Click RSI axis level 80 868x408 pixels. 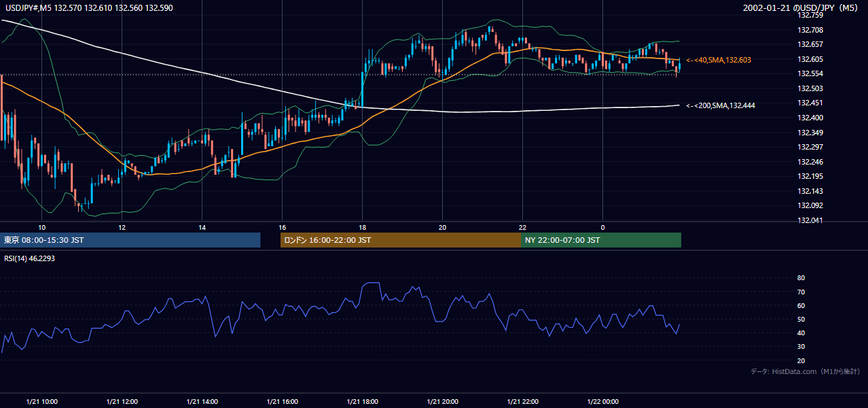[801, 278]
